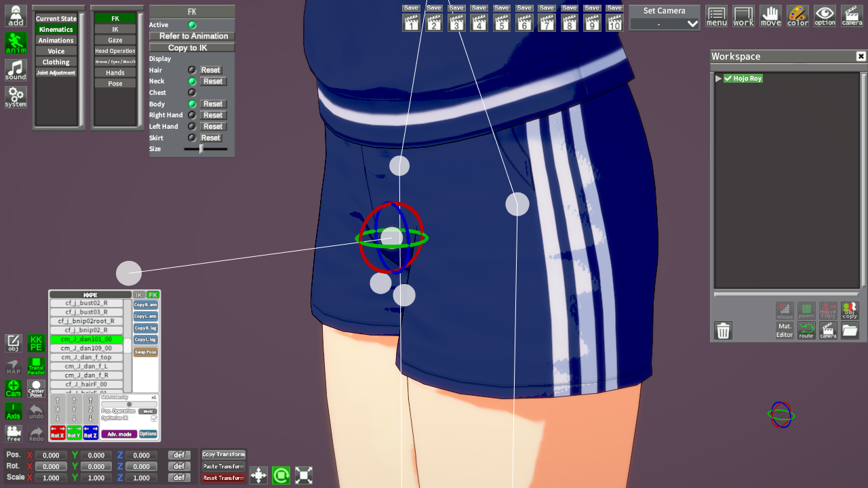Viewport: 868px width, 488px height.
Task: Click Reset Transform button
Action: (224, 478)
